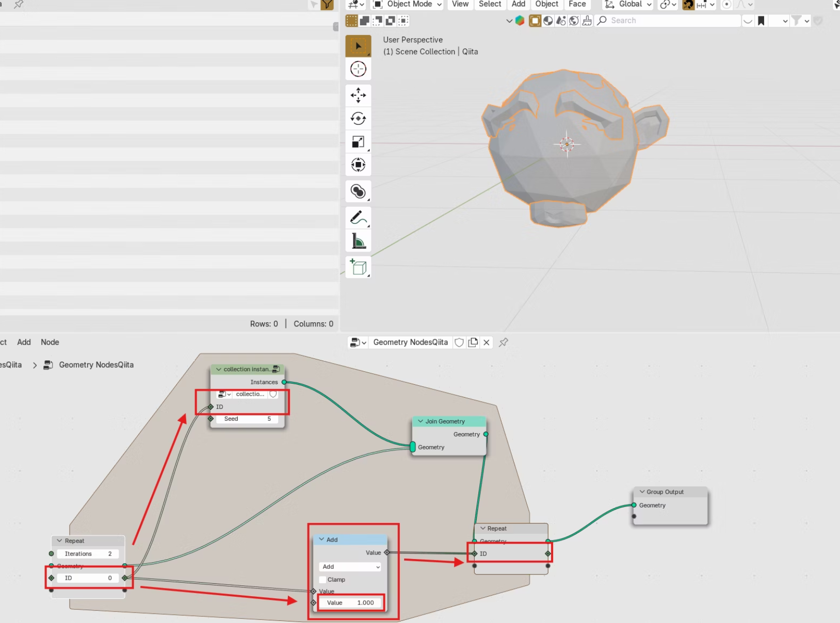Collapse the collection instance node
Viewport: 840px width, 623px height.
point(219,369)
